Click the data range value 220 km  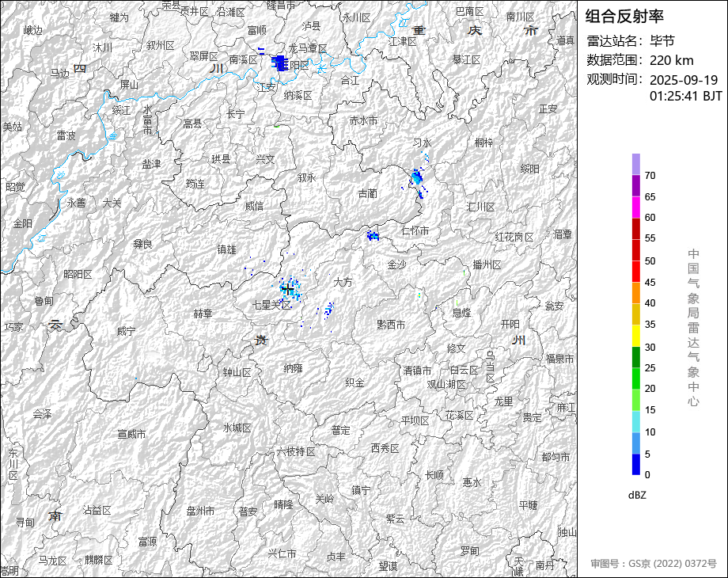tap(671, 60)
